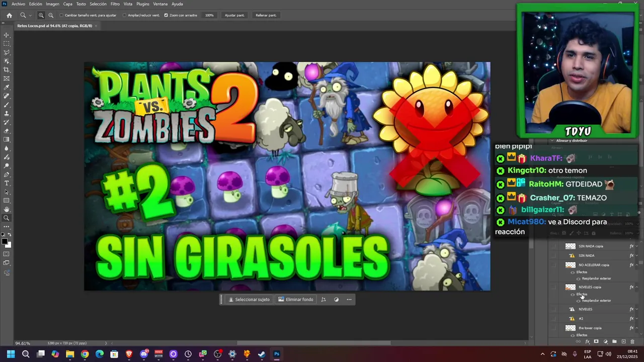Toggle Quick Mask mode in toolbox
This screenshot has height=362, width=644.
click(x=7, y=254)
